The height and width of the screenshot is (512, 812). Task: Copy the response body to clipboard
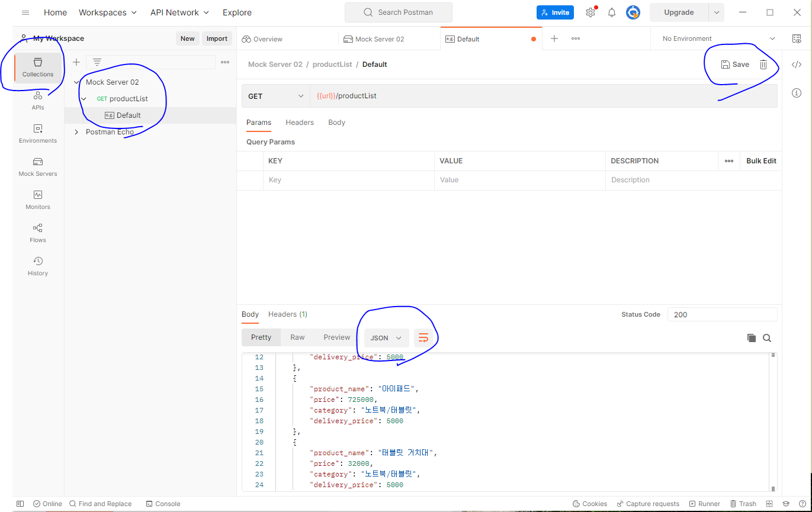pos(751,338)
